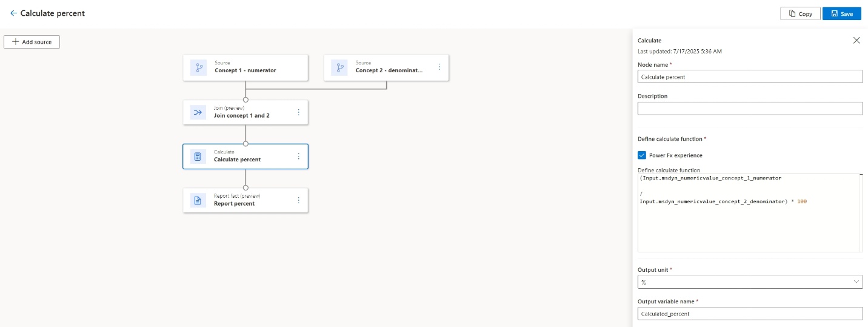Click the Last updated timestamp text

pos(679,52)
